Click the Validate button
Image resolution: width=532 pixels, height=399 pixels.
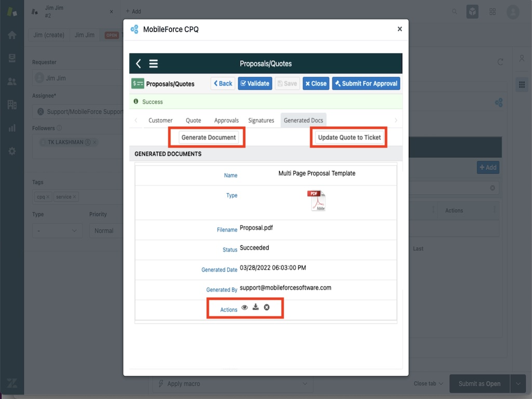coord(255,84)
